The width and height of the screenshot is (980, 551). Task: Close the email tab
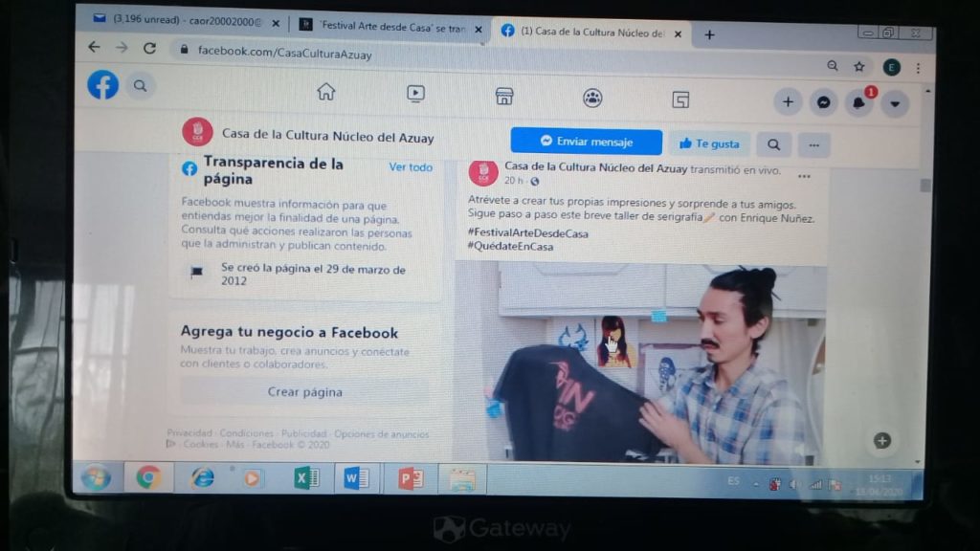[x=276, y=23]
